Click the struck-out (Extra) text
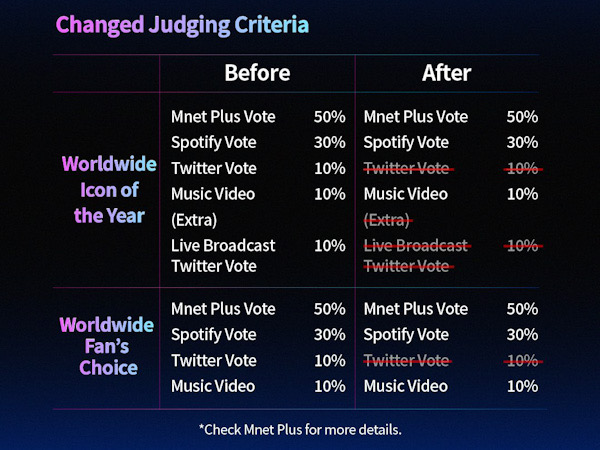This screenshot has width=600, height=450. click(386, 220)
